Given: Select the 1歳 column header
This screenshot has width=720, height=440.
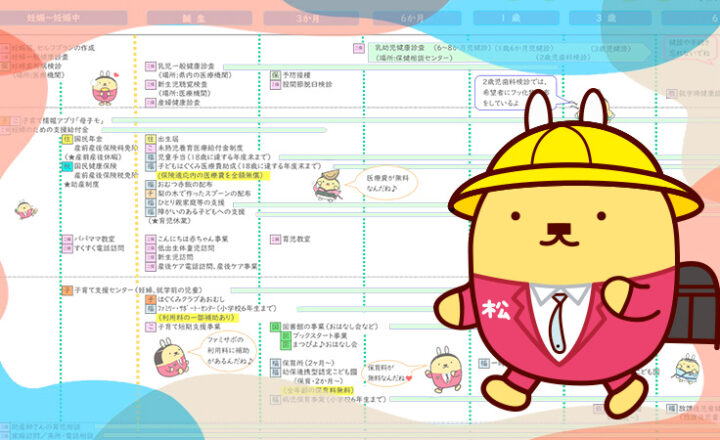Looking at the screenshot, I should [x=516, y=18].
